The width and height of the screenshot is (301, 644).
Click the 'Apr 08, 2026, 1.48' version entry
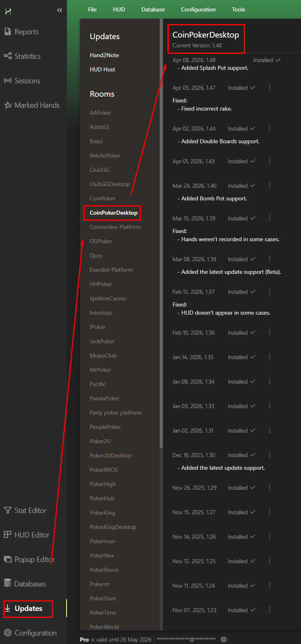pyautogui.click(x=194, y=60)
